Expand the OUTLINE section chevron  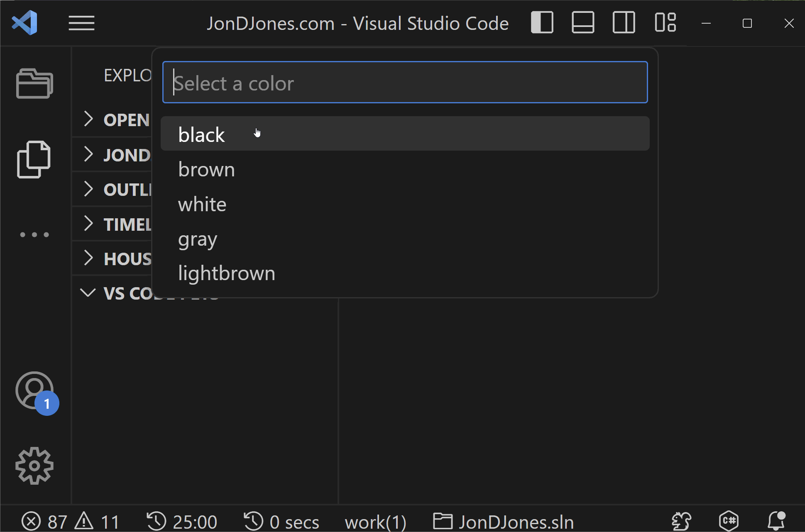coord(88,189)
